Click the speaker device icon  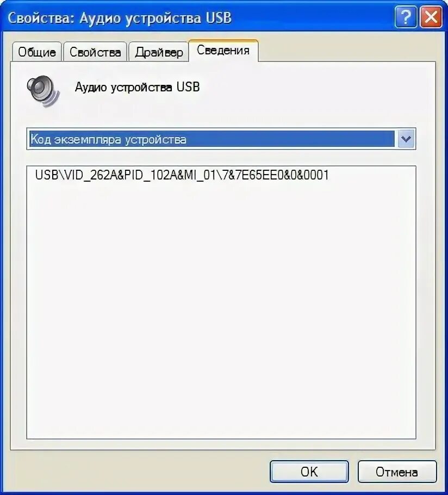[x=43, y=91]
